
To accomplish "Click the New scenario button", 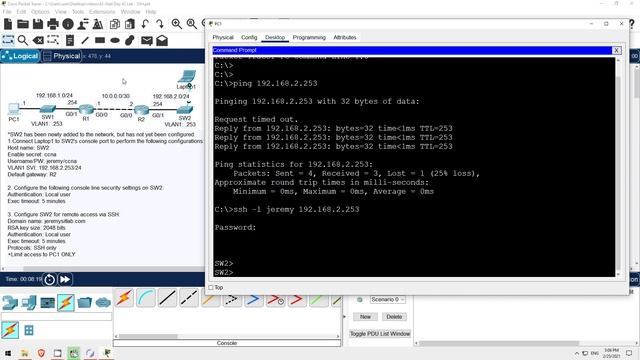I will point(365,317).
